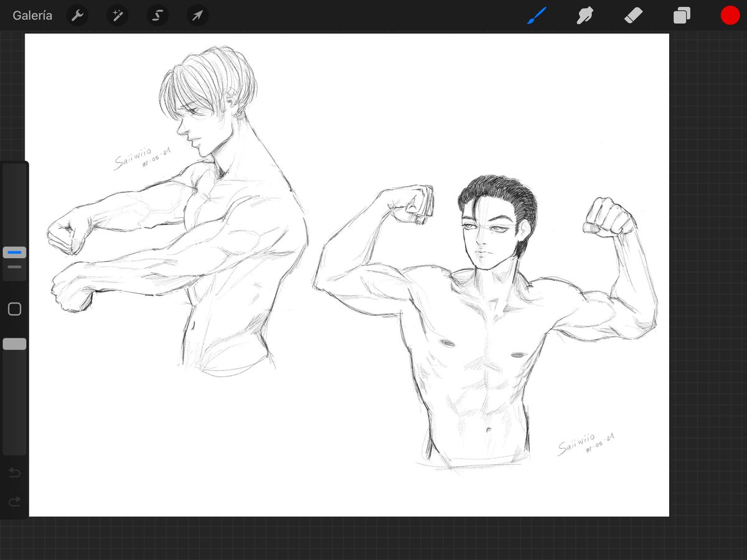Switch to the Eraser tool

632,15
